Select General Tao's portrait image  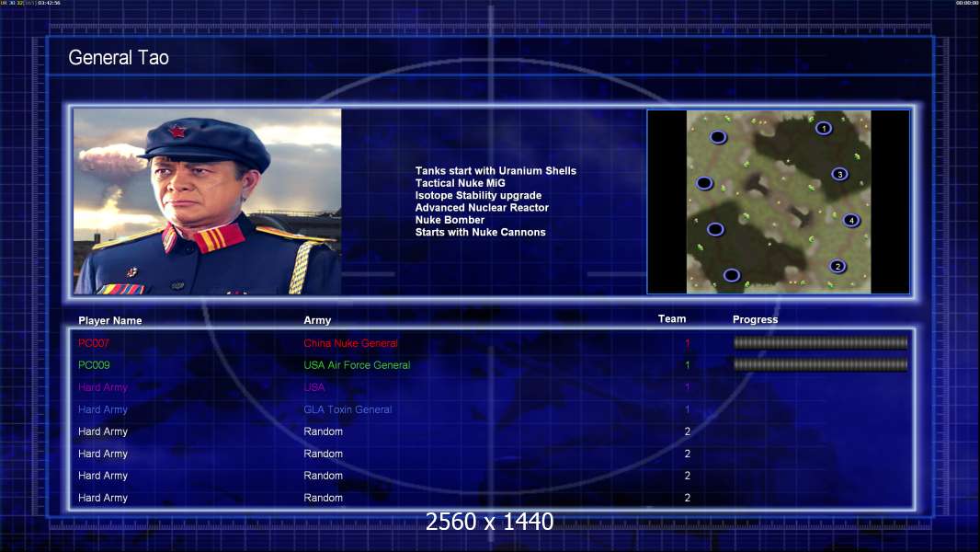point(208,201)
